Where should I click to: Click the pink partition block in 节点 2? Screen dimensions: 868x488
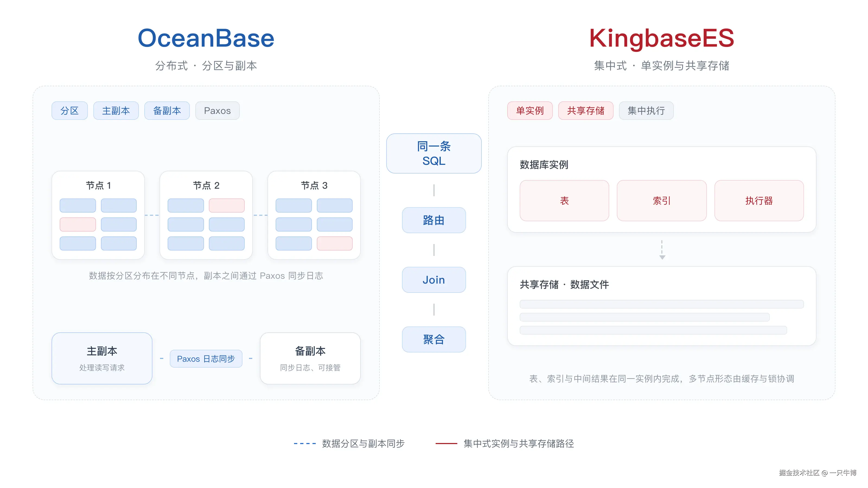(226, 206)
